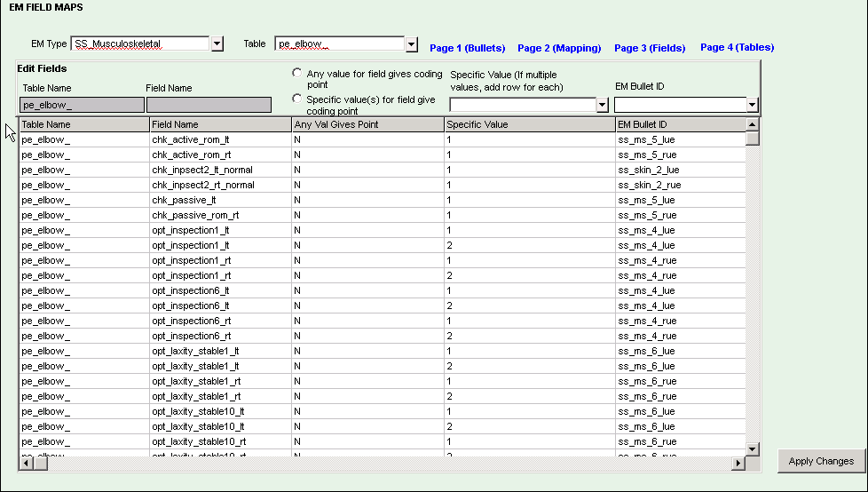Click the vertical scrollbar down arrow
868x492 pixels.
click(752, 449)
